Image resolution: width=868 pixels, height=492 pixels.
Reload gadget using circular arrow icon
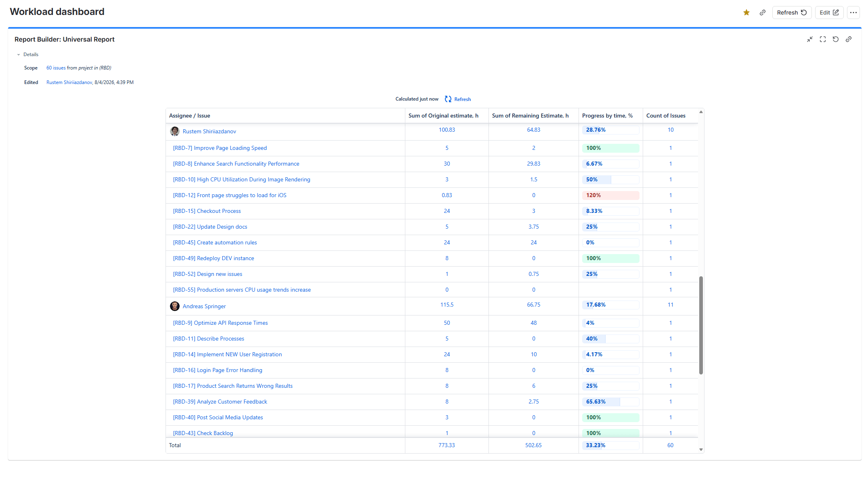click(x=835, y=39)
